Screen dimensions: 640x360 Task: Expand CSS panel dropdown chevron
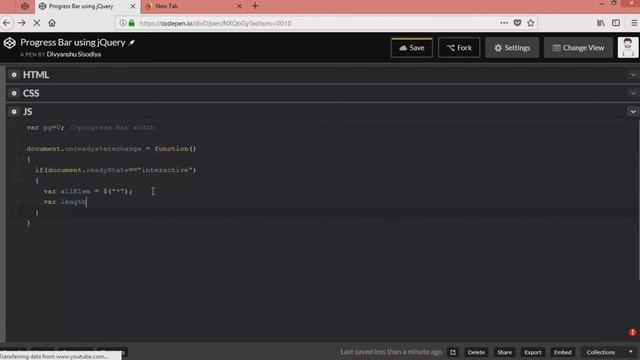pyautogui.click(x=633, y=93)
